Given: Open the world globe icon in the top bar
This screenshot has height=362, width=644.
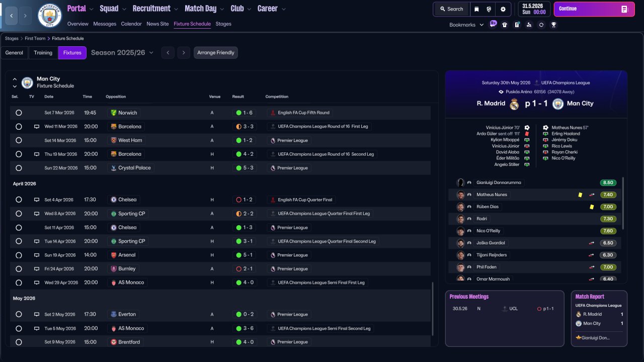Looking at the screenshot, I should click(489, 9).
